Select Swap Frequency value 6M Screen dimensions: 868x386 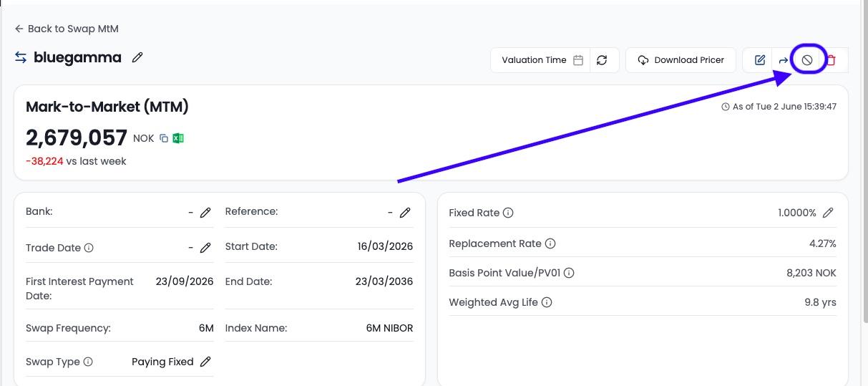tap(206, 328)
